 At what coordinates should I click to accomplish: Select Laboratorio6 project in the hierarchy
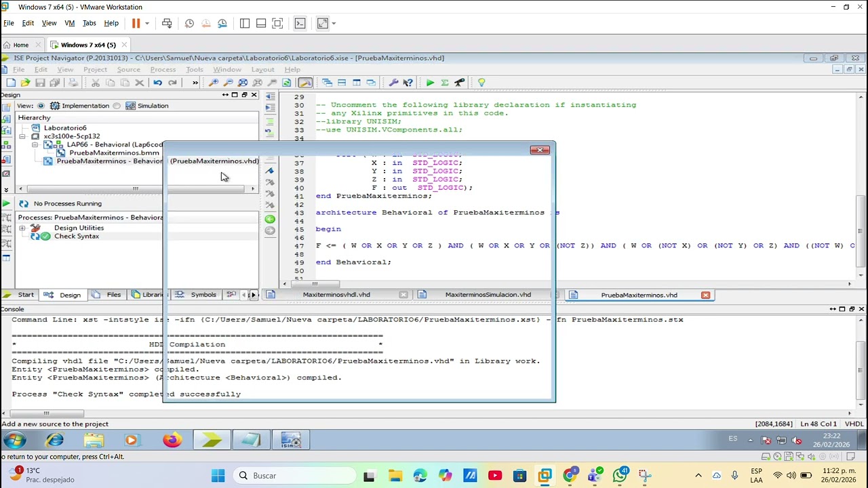point(65,127)
